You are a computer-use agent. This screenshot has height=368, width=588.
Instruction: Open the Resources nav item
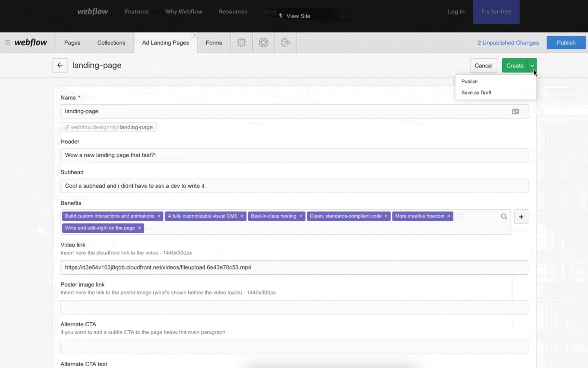233,11
